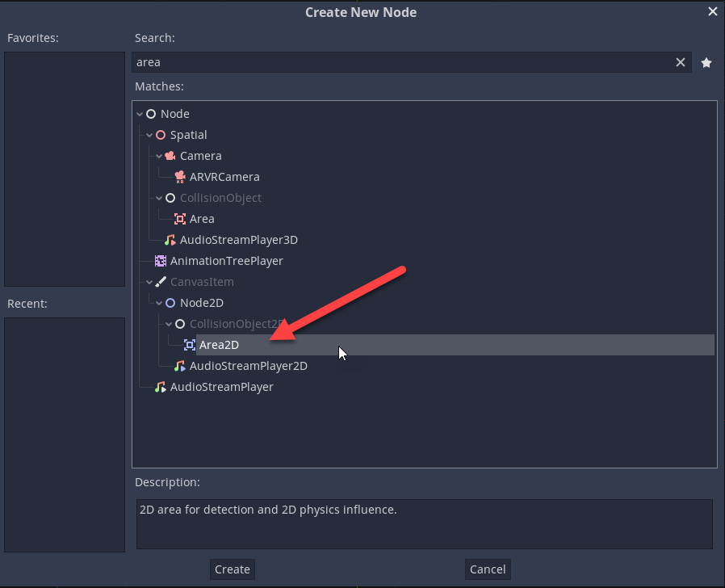Screen dimensions: 725x588
Task: Click the AudioStreamPlayer2D music note icon
Action: [x=180, y=366]
